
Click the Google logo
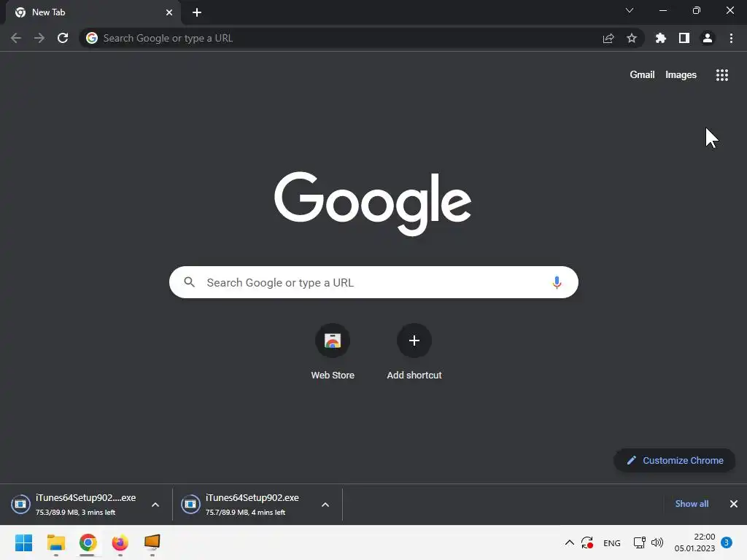click(x=373, y=203)
